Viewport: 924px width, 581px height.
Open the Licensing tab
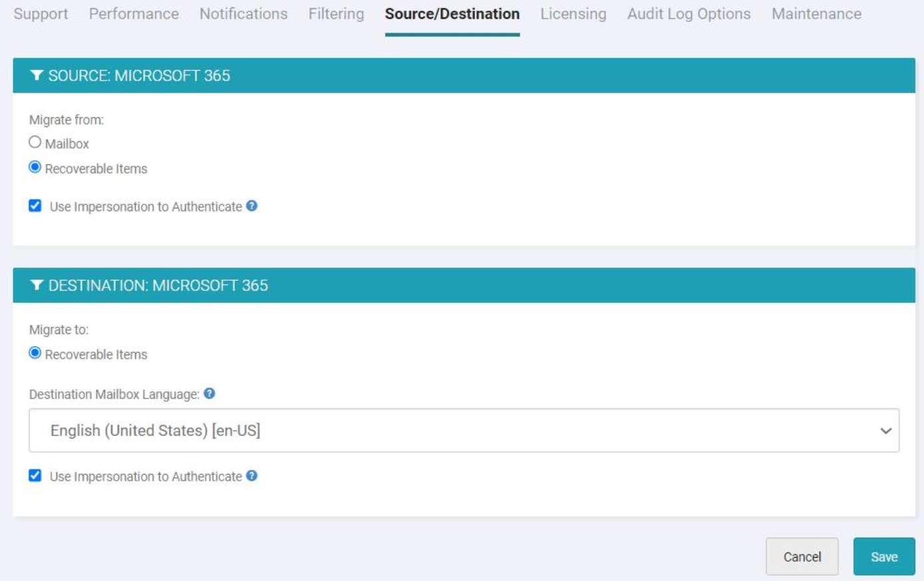point(573,14)
